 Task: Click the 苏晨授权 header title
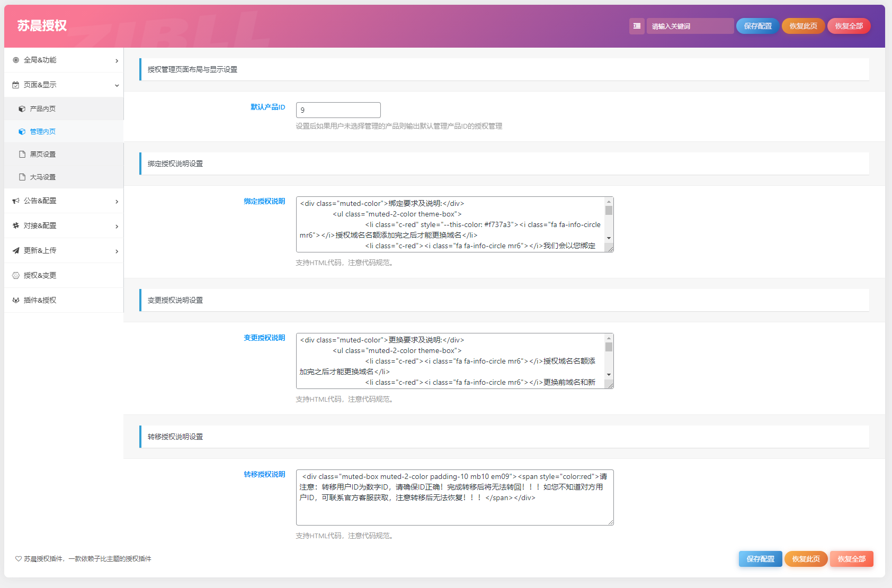42,26
